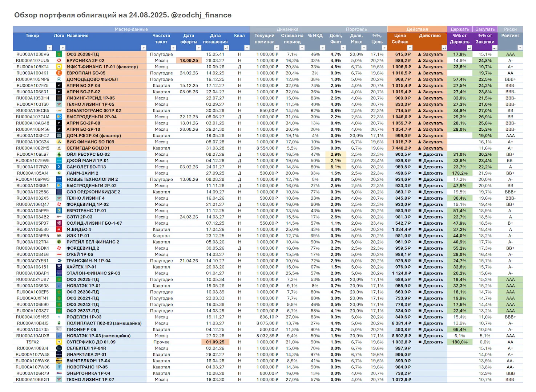Click the М.ВИДЕО 4 logo icon
The width and height of the screenshot is (536, 392).
(59, 229)
